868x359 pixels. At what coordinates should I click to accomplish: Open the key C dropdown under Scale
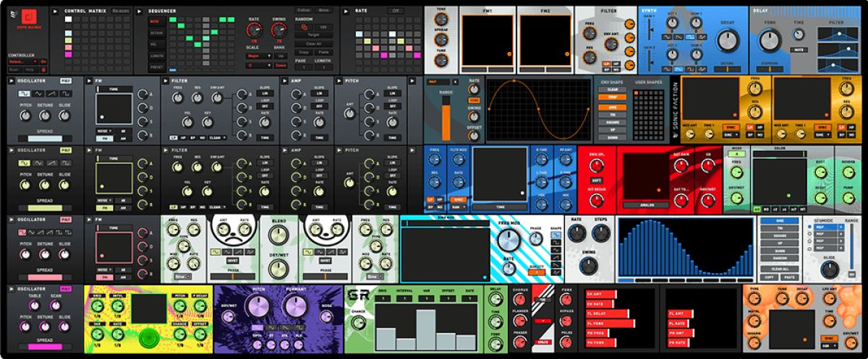(x=259, y=65)
